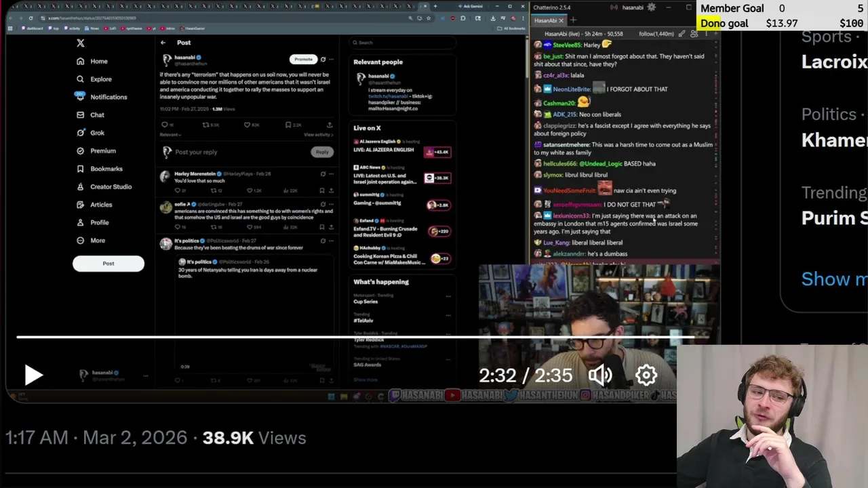
Task: Open Premium in the X sidebar
Action: point(96,150)
